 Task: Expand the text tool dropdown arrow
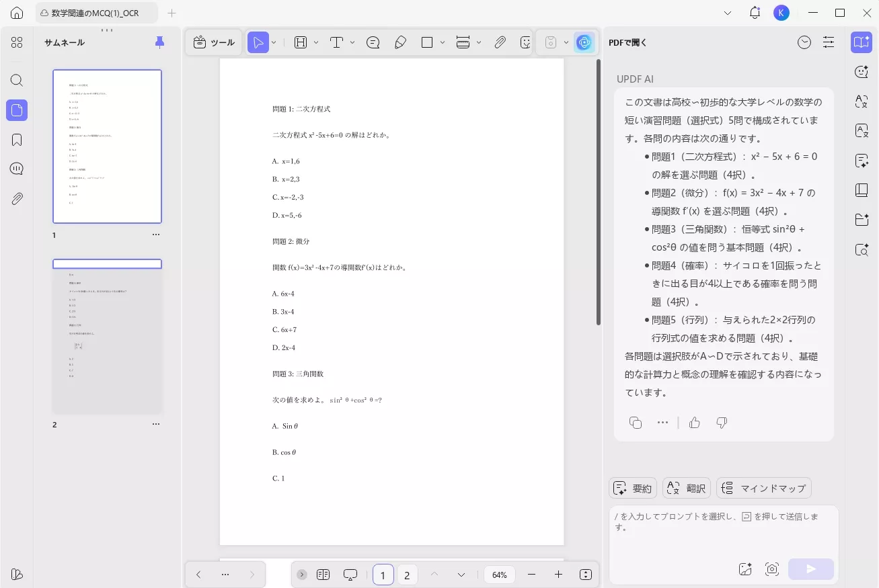tap(353, 42)
